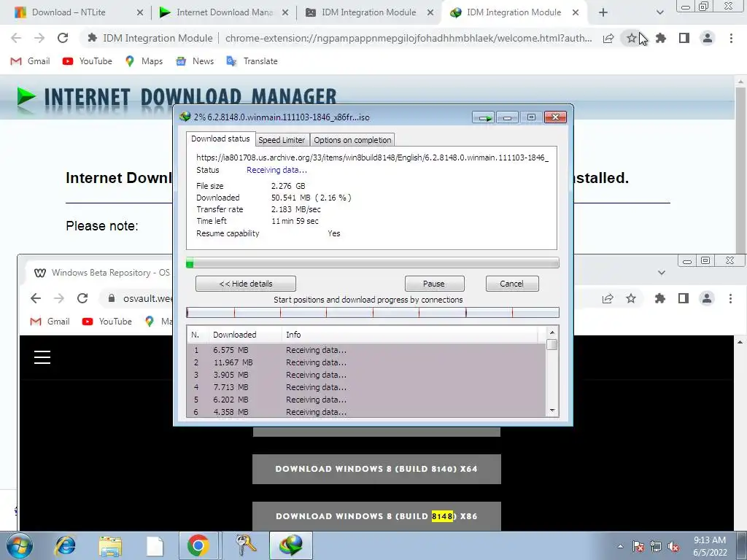Open a new tab with the plus button
The width and height of the screenshot is (747, 560).
[603, 13]
